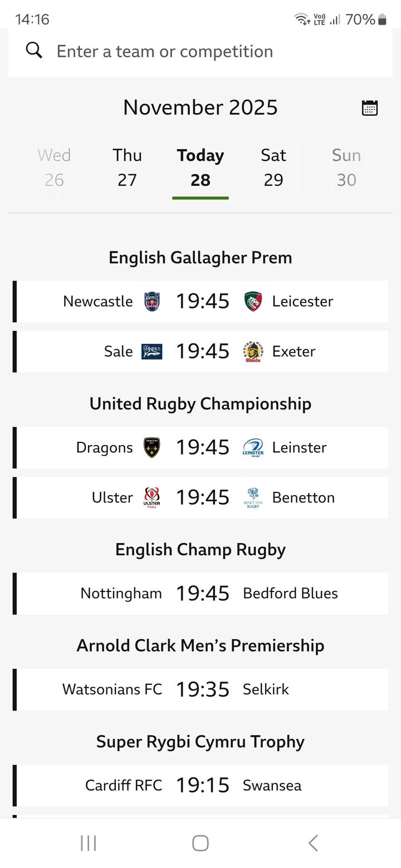The height and width of the screenshot is (868, 401).
Task: Select the Sat 29 date tab
Action: tap(273, 167)
